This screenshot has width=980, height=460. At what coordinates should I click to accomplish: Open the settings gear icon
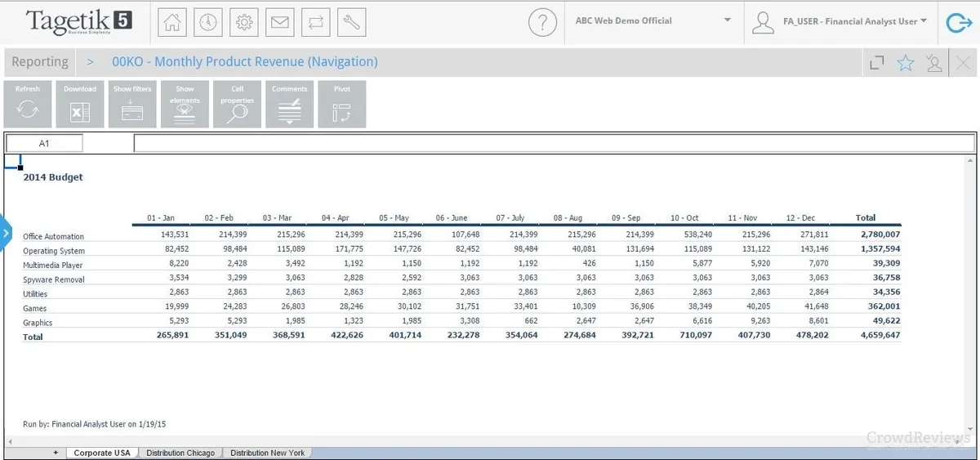(x=244, y=23)
